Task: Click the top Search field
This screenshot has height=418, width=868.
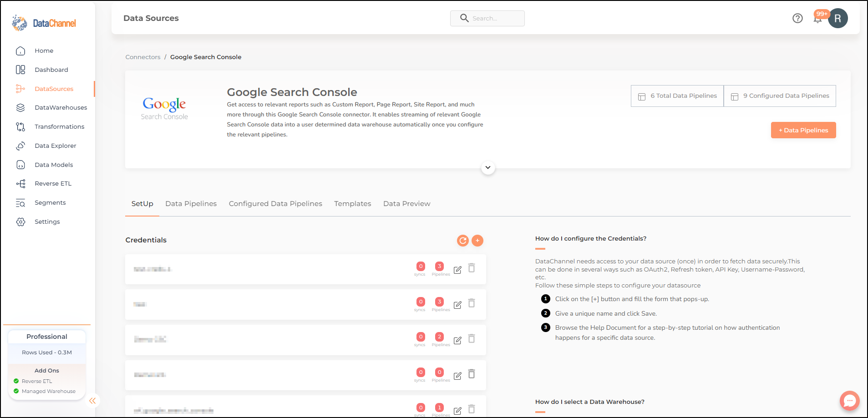Action: point(487,18)
